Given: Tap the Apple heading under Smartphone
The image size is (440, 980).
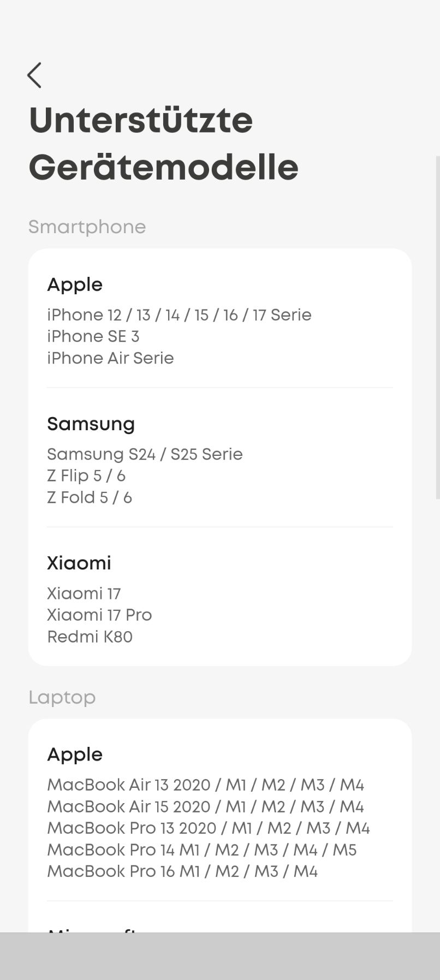Looking at the screenshot, I should (75, 284).
